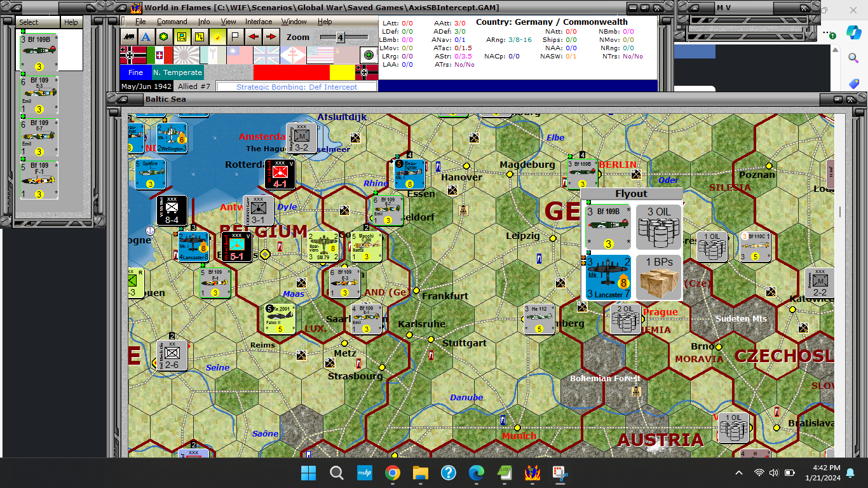Click the Lancaster bomber in Flyout popup
The height and width of the screenshot is (488, 868).
click(608, 278)
